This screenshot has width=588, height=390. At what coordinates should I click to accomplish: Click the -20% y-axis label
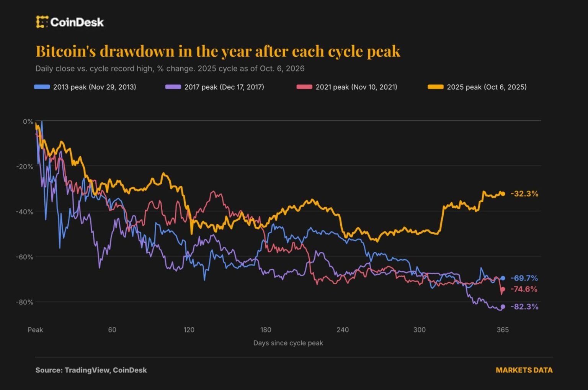pyautogui.click(x=24, y=167)
